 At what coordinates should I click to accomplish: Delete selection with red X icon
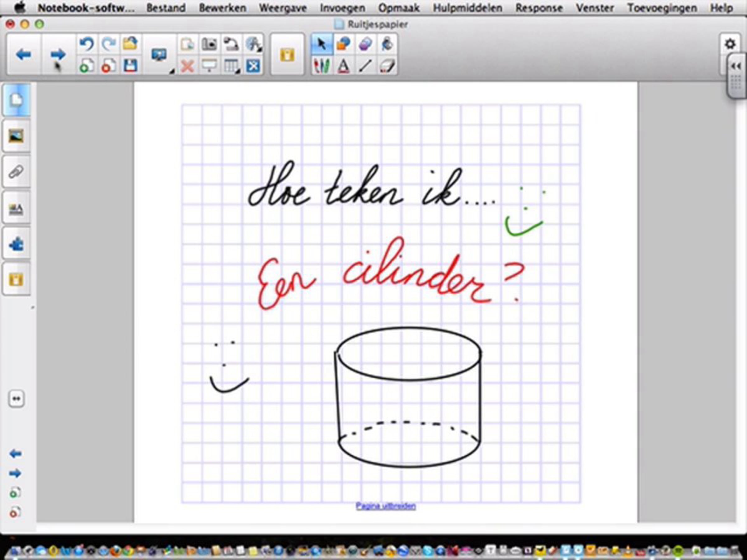coord(187,66)
